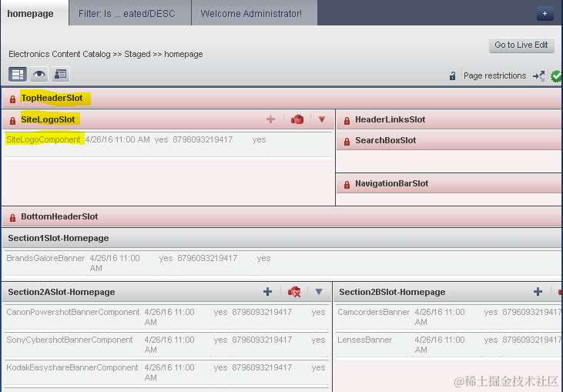Select the Section2BSlot-Homepage title
The image size is (563, 392).
[392, 292]
